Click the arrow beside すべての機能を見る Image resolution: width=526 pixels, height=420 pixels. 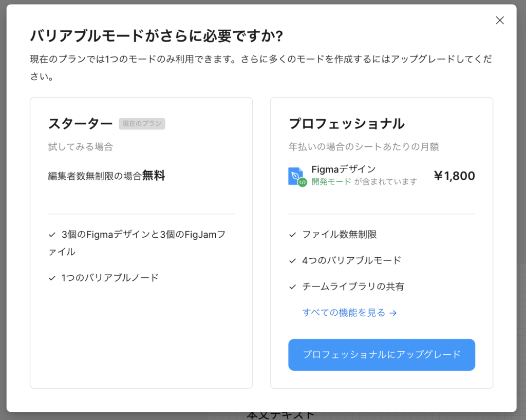point(393,313)
